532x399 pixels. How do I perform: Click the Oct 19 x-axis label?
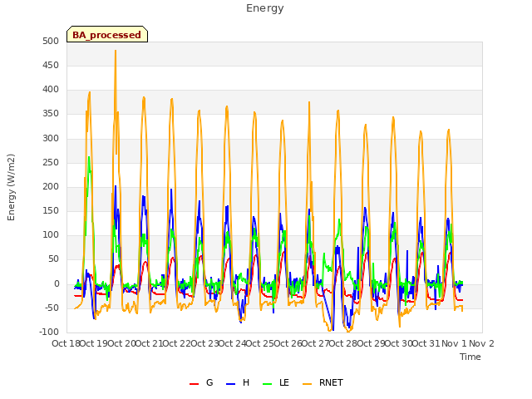[94, 343]
